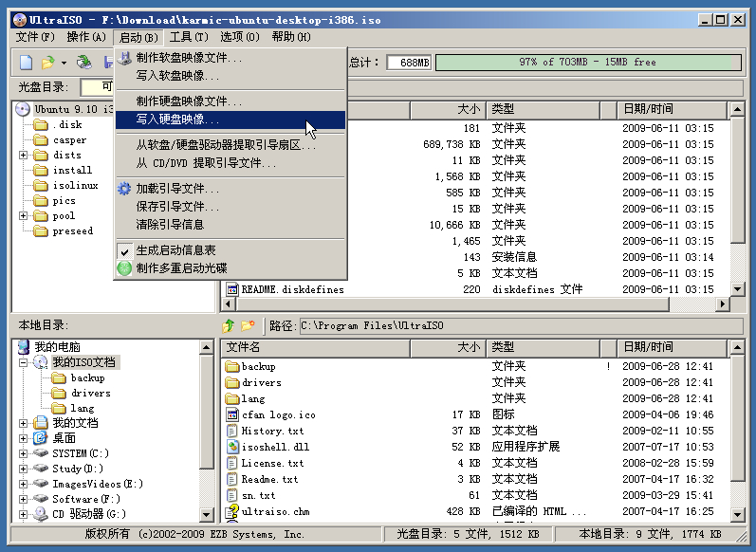Click the 我的电脑 computer icon

tap(23, 347)
